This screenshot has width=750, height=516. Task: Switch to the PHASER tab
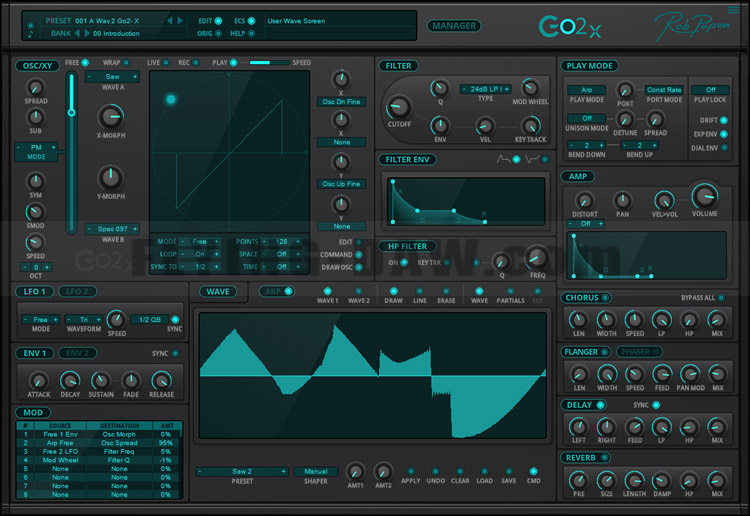[639, 352]
